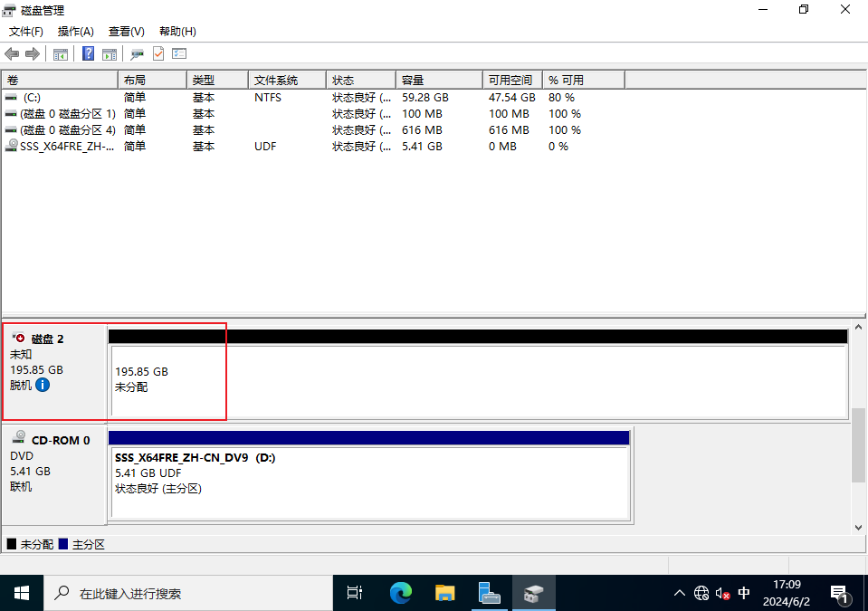Click the Show/Hide Console Tree toolbar icon
The height and width of the screenshot is (611, 868).
(x=61, y=54)
